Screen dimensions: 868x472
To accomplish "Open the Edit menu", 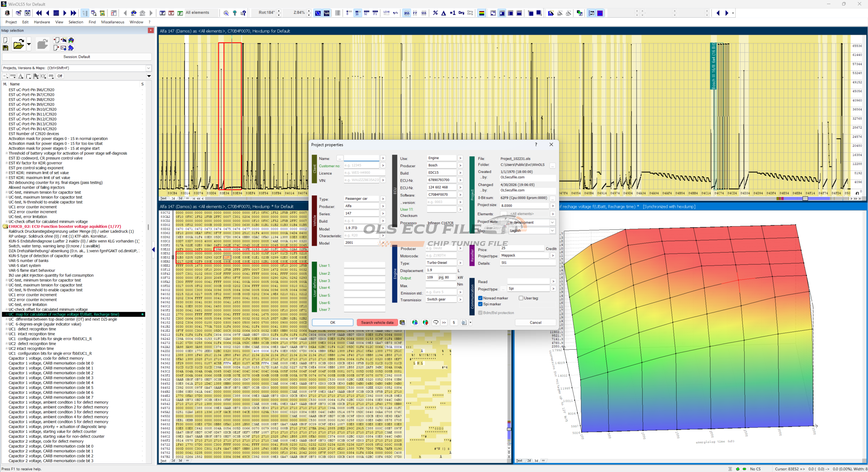I will tap(25, 22).
